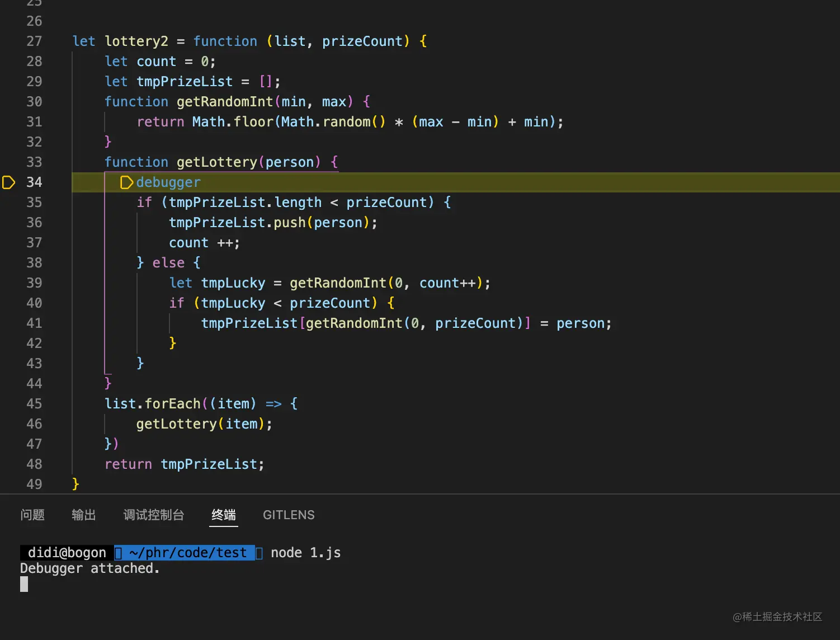This screenshot has width=840, height=640.
Task: Click 'Debugger attached.' terminal output
Action: click(90, 568)
